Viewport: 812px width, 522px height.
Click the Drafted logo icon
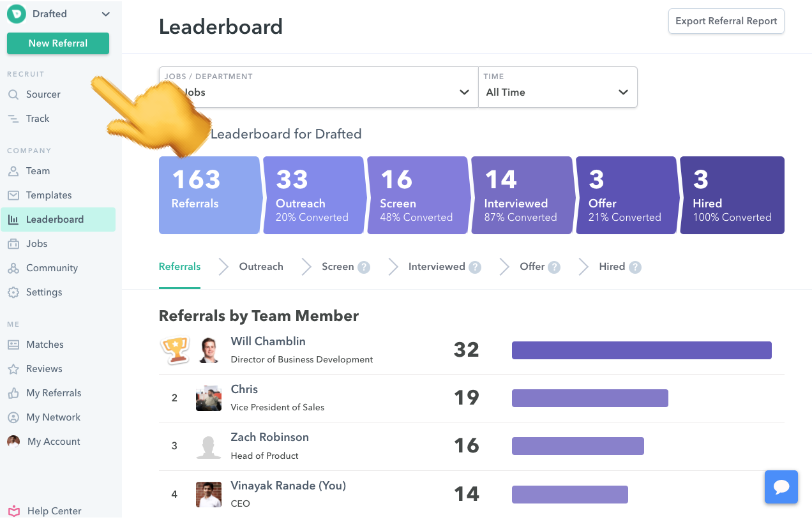(x=17, y=14)
